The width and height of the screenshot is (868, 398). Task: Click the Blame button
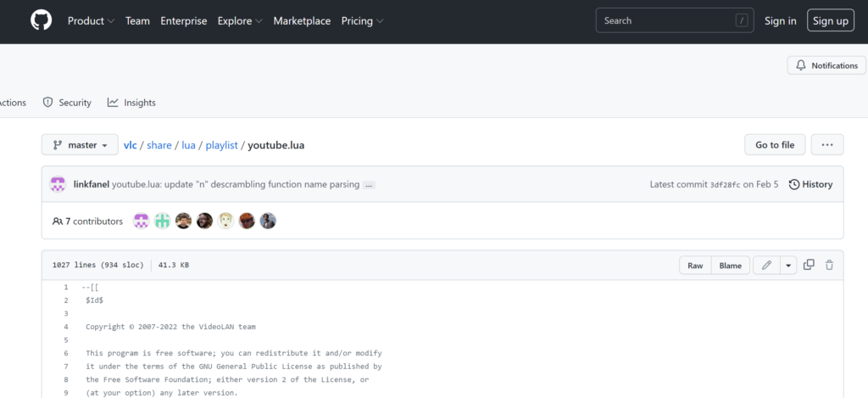(730, 266)
